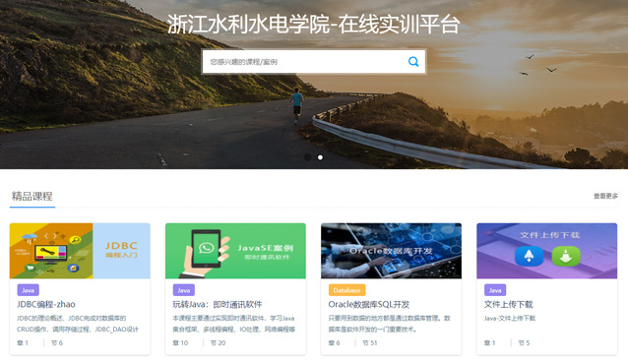
Task: Click the WhatsApp phone icon in thumbnail
Action: click(206, 249)
